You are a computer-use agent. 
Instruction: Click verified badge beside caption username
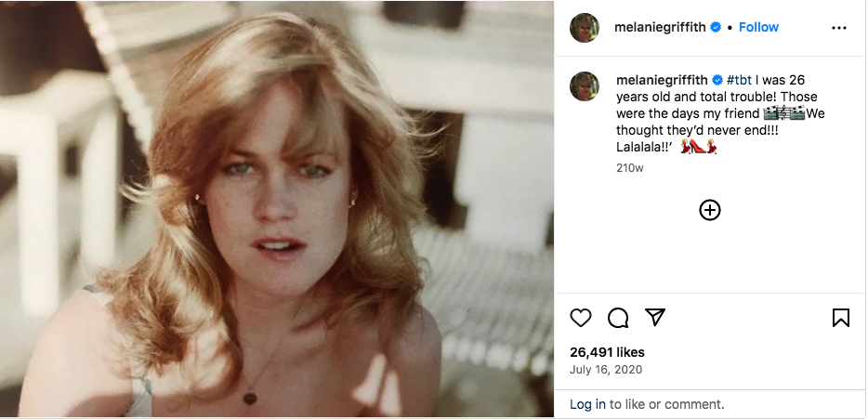tap(717, 79)
